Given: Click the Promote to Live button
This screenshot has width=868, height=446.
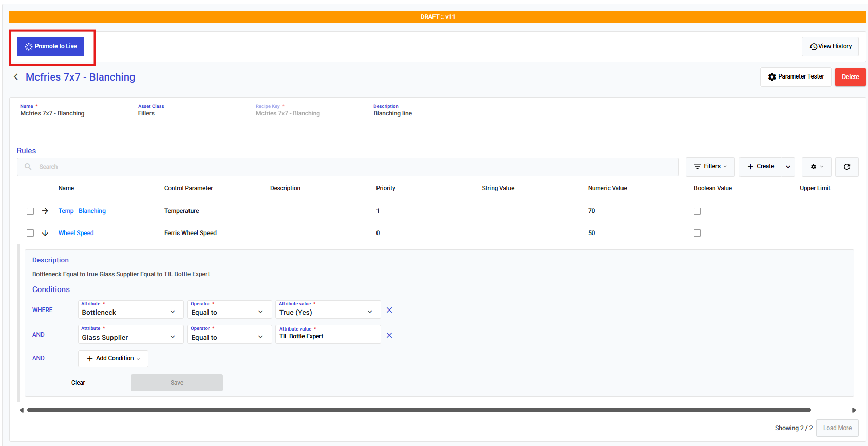Looking at the screenshot, I should pos(50,47).
